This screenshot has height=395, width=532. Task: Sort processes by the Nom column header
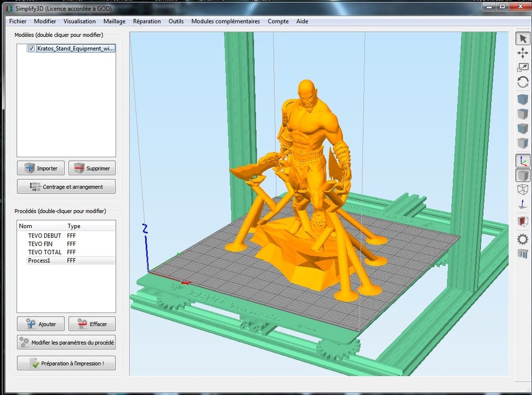pyautogui.click(x=25, y=226)
